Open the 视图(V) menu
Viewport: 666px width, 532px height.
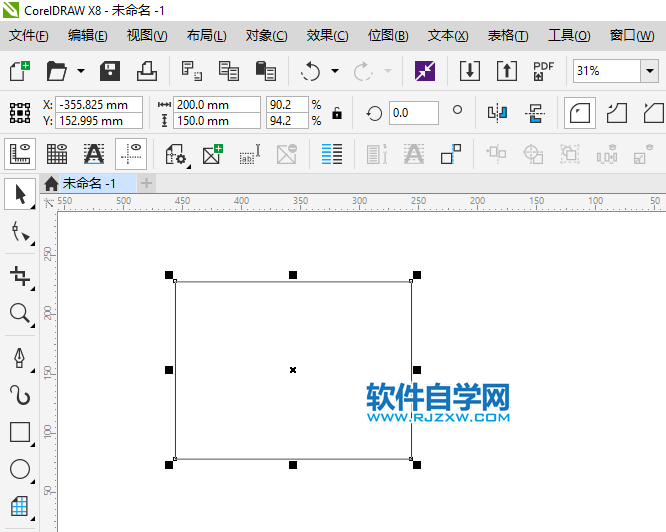click(147, 36)
